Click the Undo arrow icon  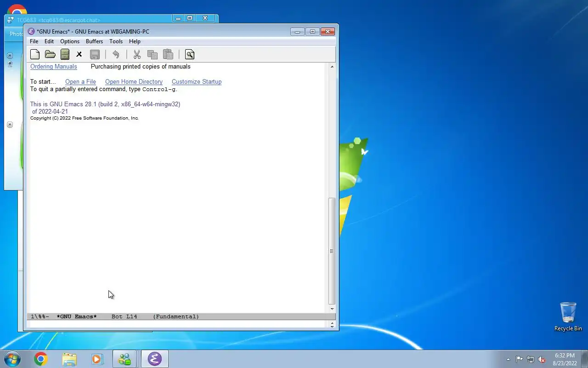coord(116,54)
